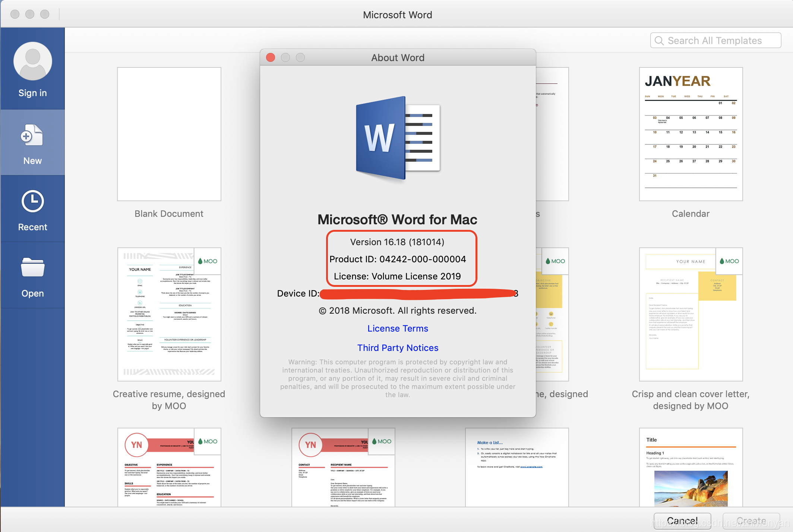This screenshot has height=532, width=793.
Task: Open the Recent documents clock icon
Action: click(33, 202)
